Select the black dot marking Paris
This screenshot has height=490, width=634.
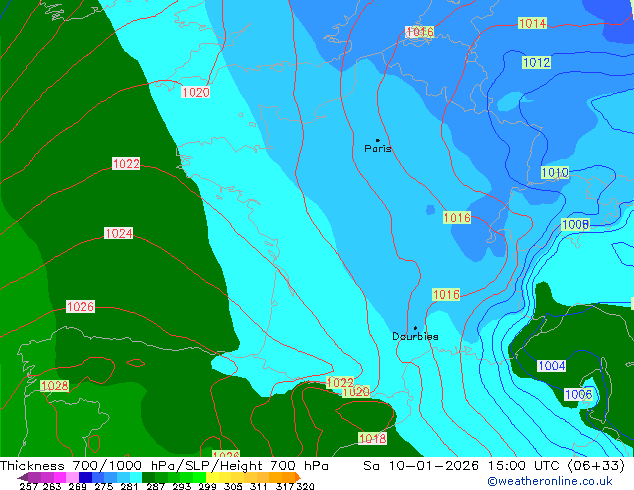(x=378, y=140)
